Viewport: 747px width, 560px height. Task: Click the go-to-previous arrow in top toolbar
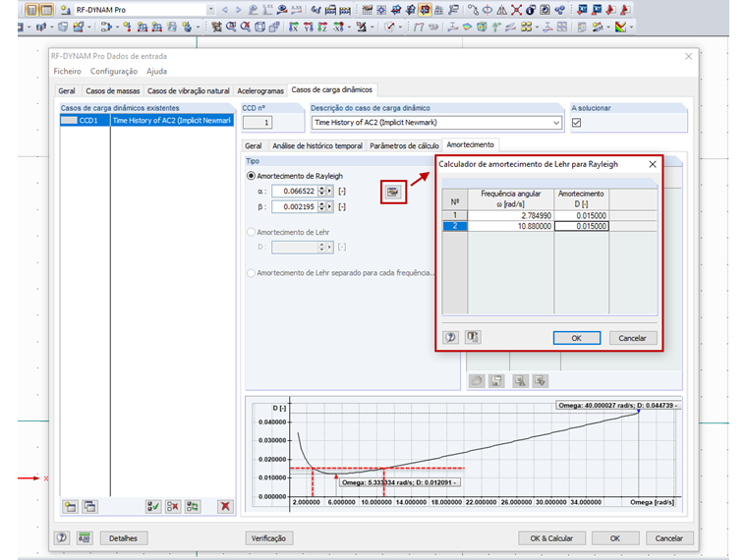225,10
